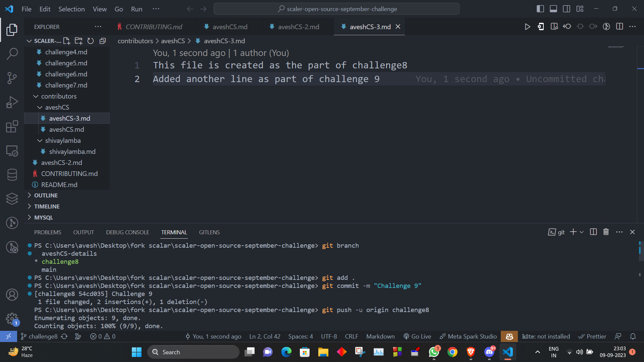Expand the OUTLINE section

46,195
